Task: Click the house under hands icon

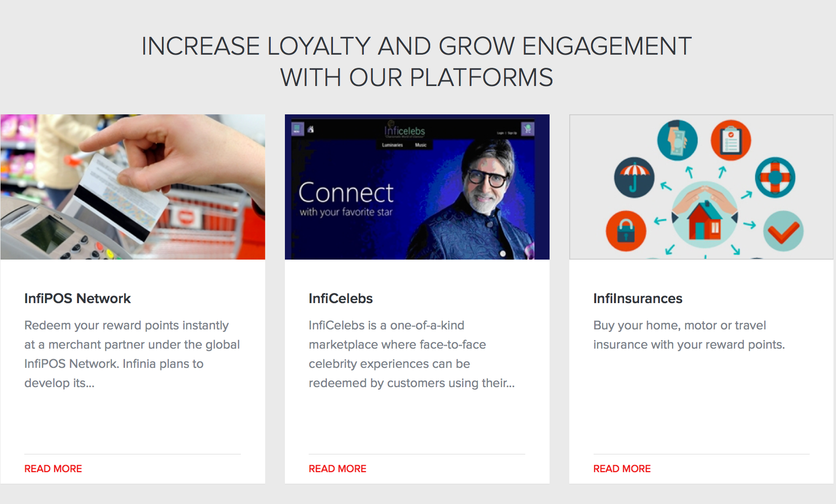Action: point(704,215)
